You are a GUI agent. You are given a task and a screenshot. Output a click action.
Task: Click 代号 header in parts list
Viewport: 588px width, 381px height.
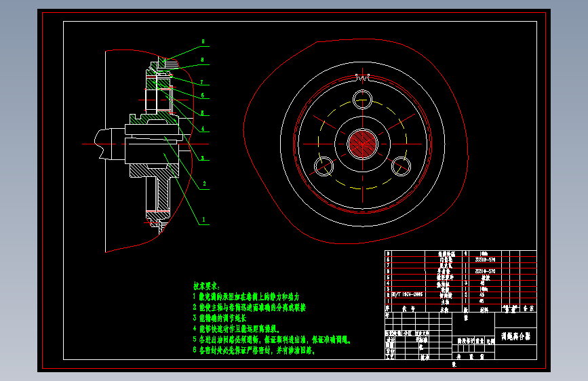pyautogui.click(x=408, y=309)
